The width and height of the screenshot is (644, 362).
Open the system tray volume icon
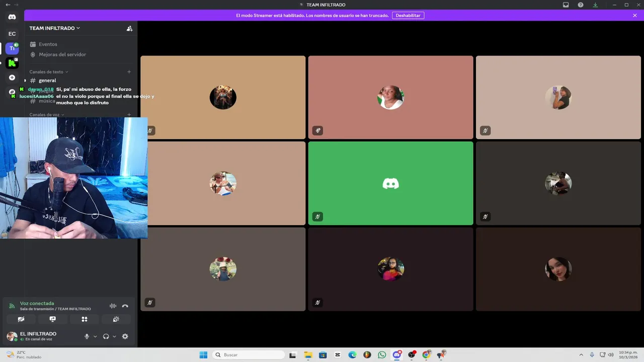point(611,355)
